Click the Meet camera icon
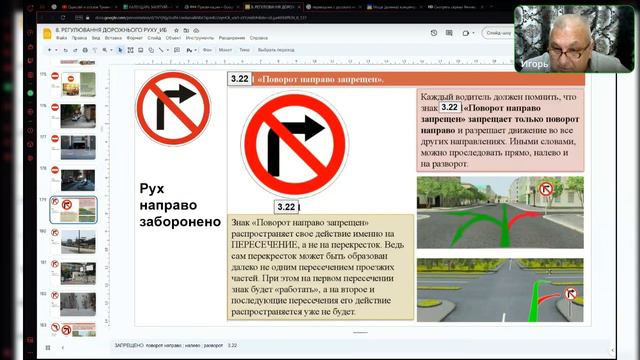Viewport: 640px width, 360px height. (466, 33)
